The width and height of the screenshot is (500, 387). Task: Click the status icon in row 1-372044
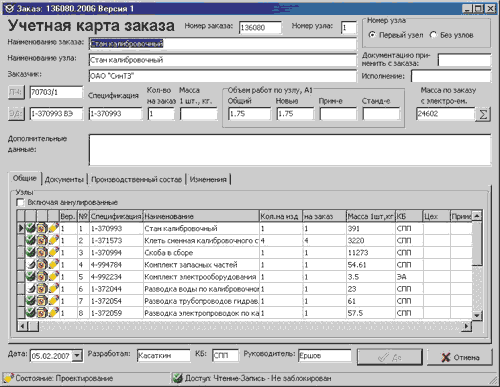pos(31,289)
